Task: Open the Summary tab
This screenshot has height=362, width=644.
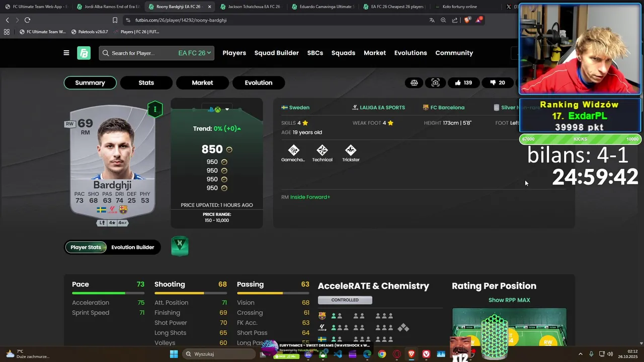Action: click(90, 82)
